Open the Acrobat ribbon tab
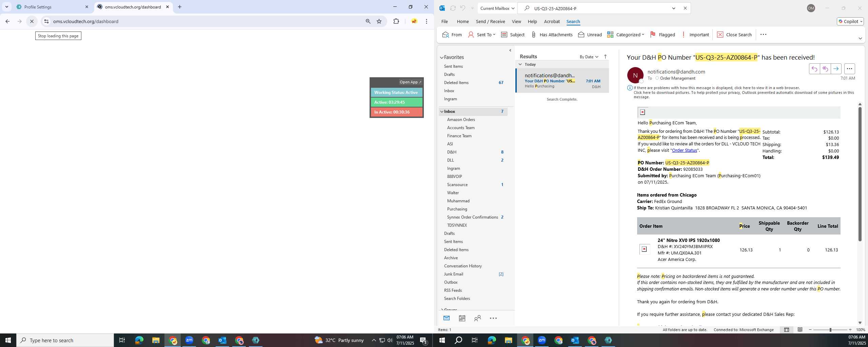Image resolution: width=868 pixels, height=347 pixels. point(552,21)
